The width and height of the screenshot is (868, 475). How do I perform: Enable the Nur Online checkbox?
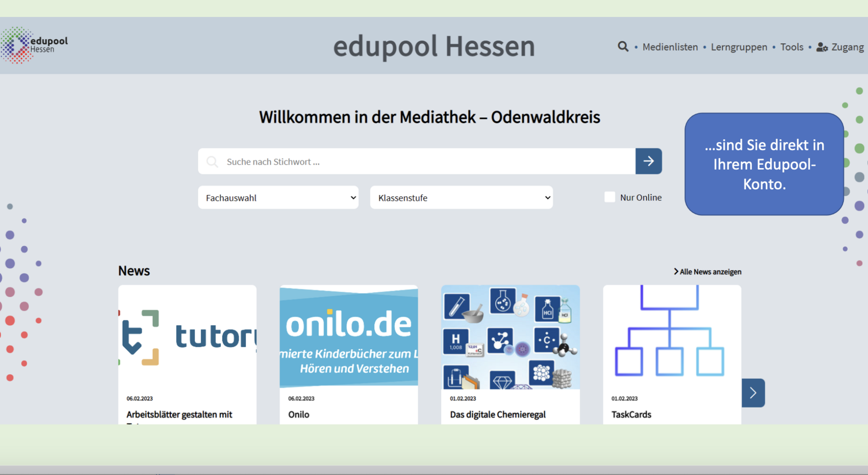pos(610,198)
